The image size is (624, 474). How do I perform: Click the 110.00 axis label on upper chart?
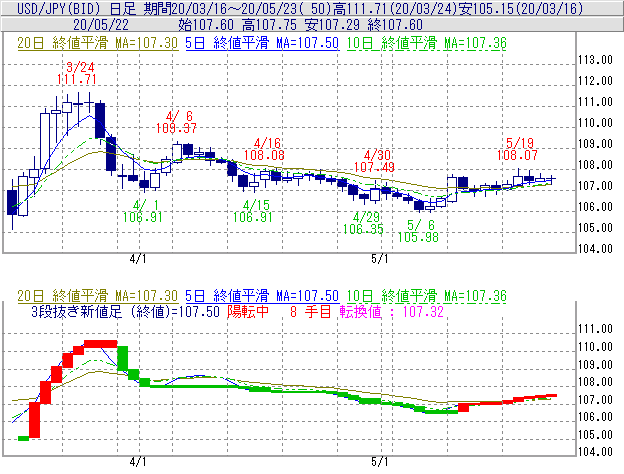595,123
